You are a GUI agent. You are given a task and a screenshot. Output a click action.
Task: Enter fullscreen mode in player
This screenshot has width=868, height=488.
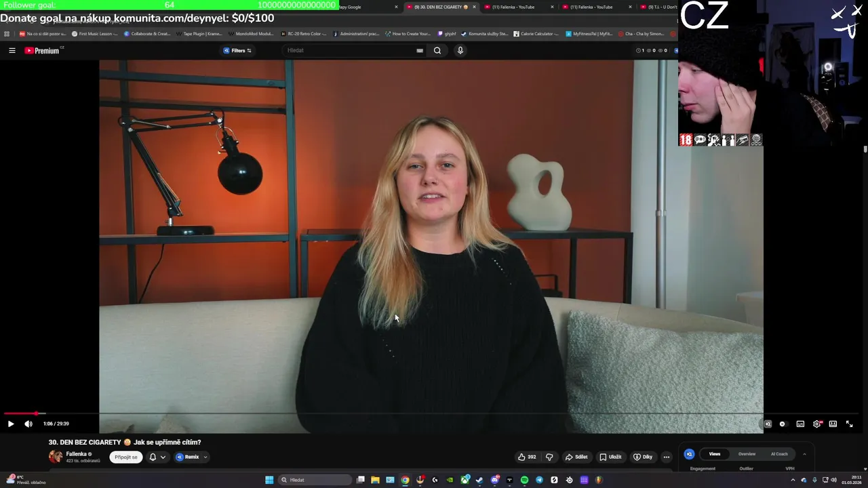(849, 424)
